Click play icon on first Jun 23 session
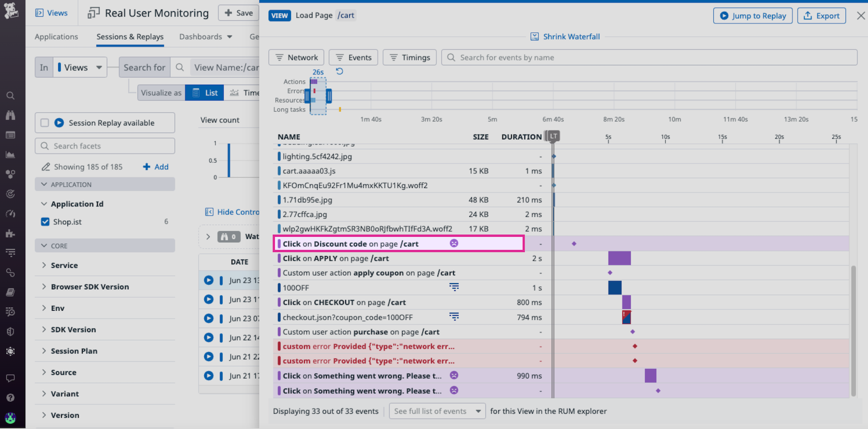 [x=209, y=280]
